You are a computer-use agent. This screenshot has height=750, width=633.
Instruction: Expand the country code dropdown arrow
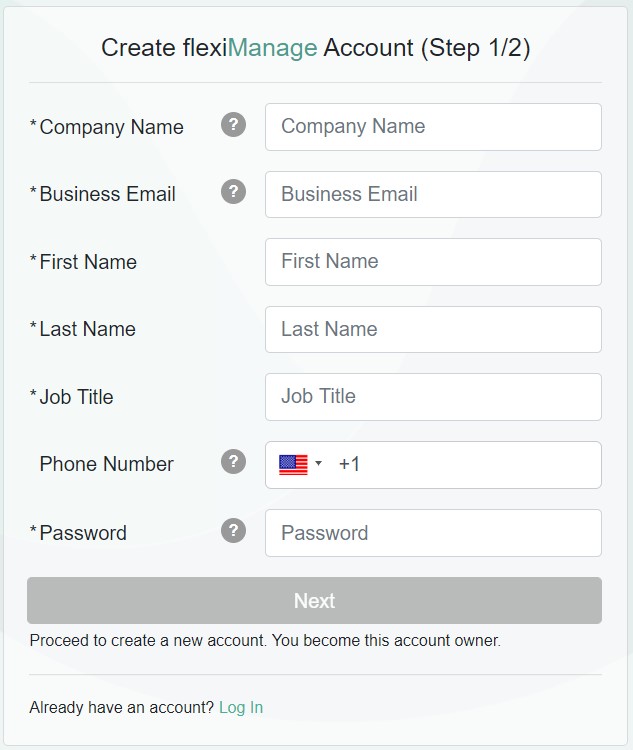(x=318, y=464)
